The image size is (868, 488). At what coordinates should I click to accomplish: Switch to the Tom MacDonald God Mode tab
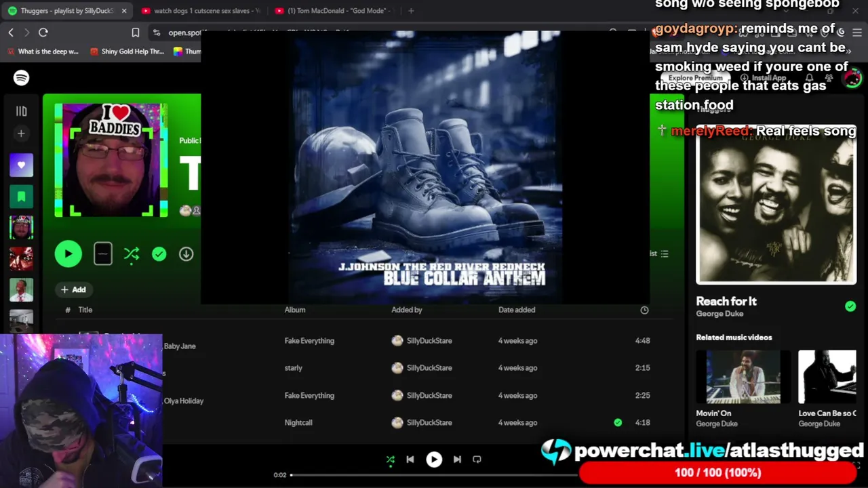coord(336,11)
